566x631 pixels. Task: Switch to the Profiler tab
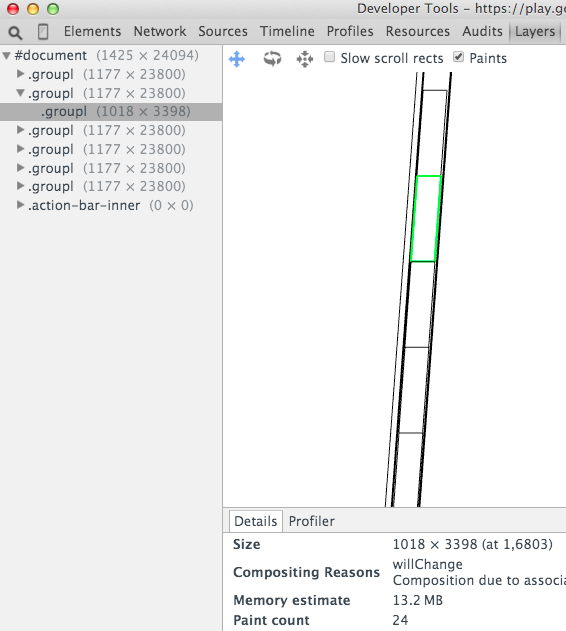pos(312,521)
